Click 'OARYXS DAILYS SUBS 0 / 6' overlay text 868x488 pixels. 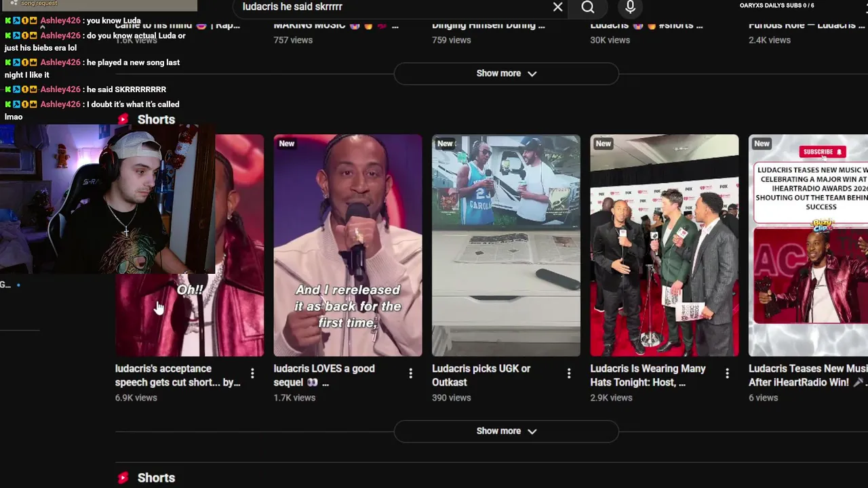(x=776, y=5)
